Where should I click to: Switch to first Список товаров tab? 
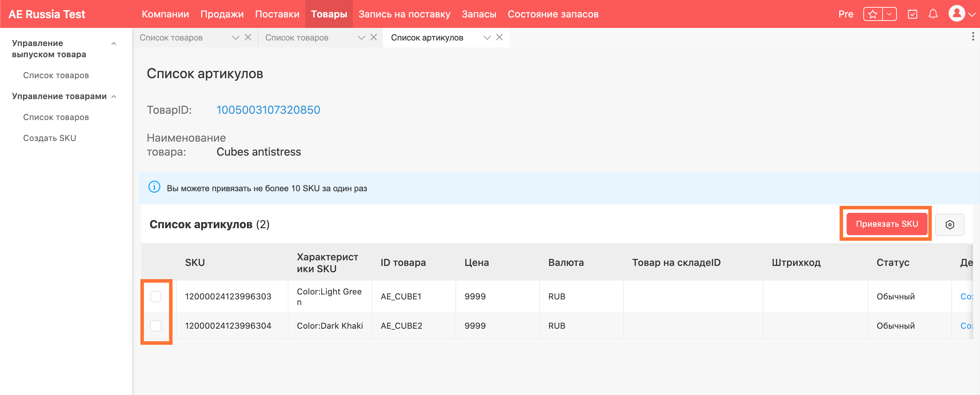coord(171,38)
